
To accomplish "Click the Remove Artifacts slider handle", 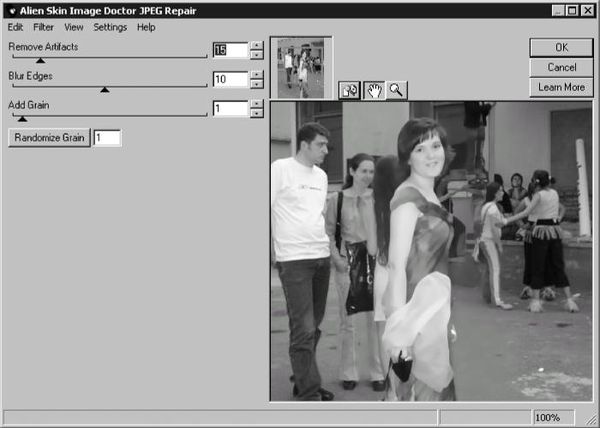I will [41, 60].
